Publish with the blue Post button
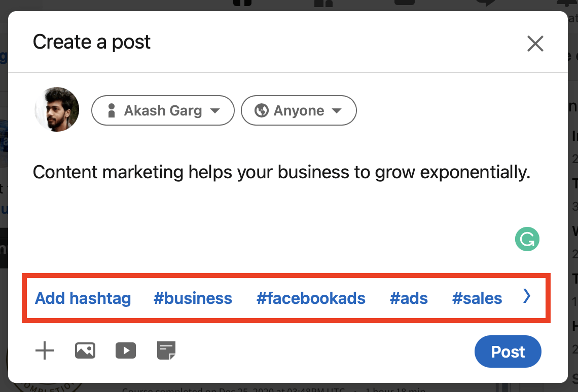Screen dimensions: 578x392 pyautogui.click(x=508, y=351)
